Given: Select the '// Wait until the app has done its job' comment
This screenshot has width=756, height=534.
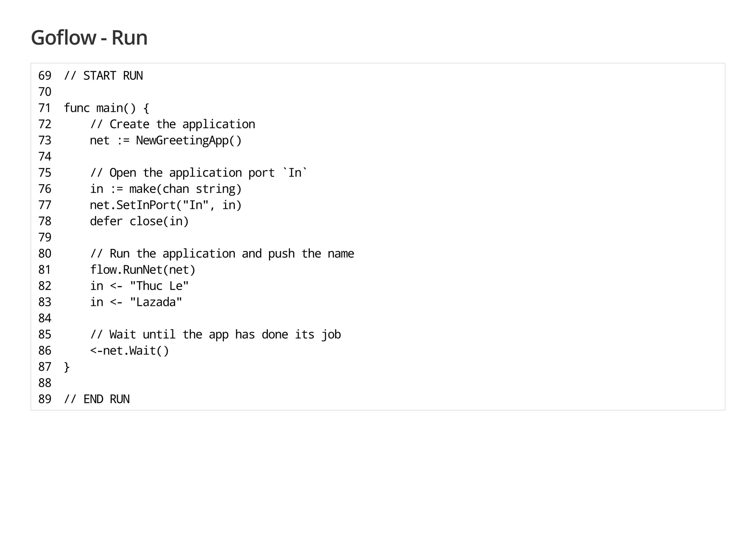Looking at the screenshot, I should [216, 334].
